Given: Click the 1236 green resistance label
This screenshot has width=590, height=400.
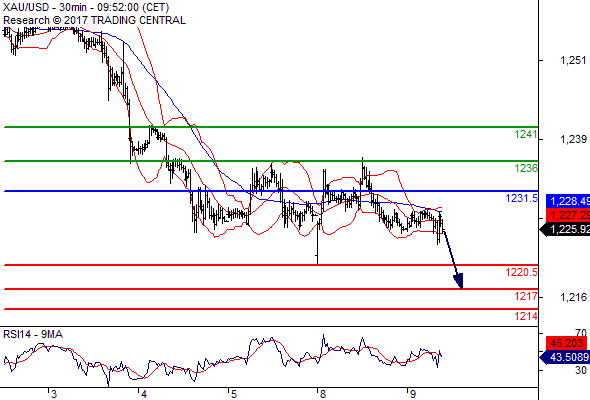Looking at the screenshot, I should click(526, 168).
